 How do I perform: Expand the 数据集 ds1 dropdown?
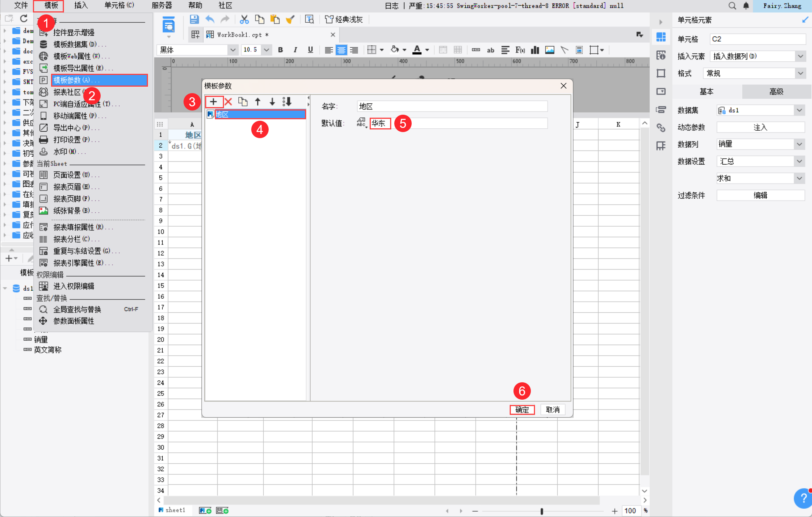coord(799,110)
